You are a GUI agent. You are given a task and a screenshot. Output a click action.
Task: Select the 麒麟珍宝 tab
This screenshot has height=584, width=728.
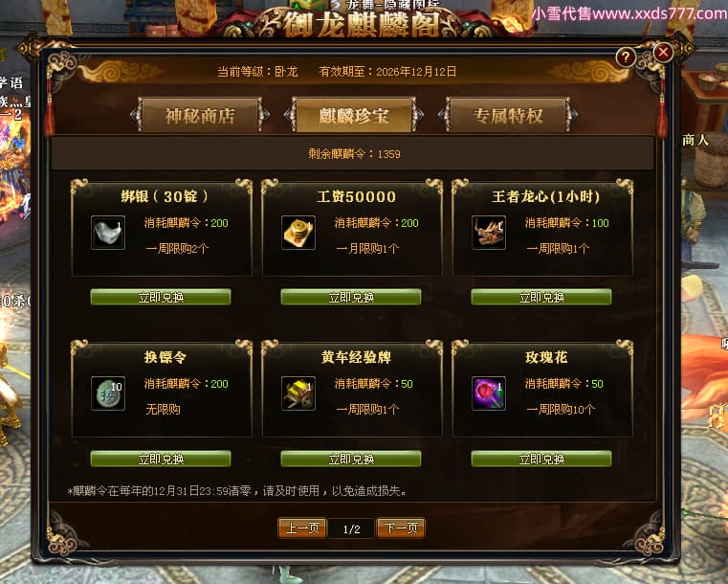[x=354, y=115]
